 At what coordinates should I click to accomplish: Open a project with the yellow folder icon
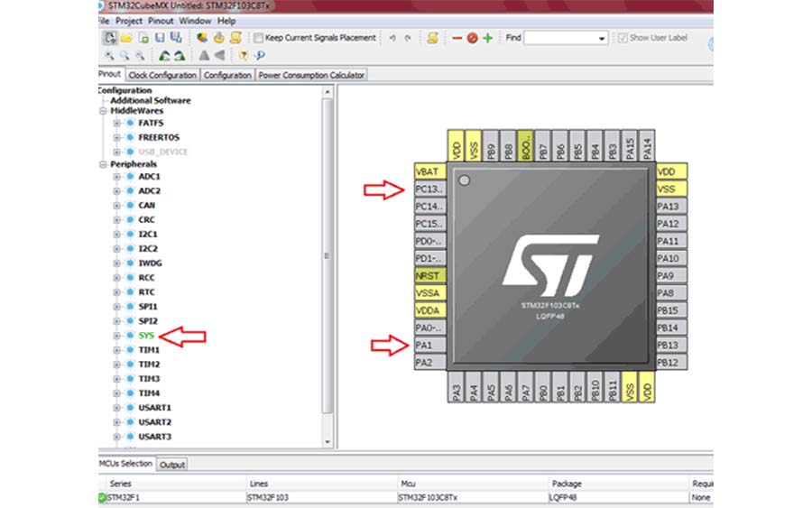pyautogui.click(x=125, y=38)
